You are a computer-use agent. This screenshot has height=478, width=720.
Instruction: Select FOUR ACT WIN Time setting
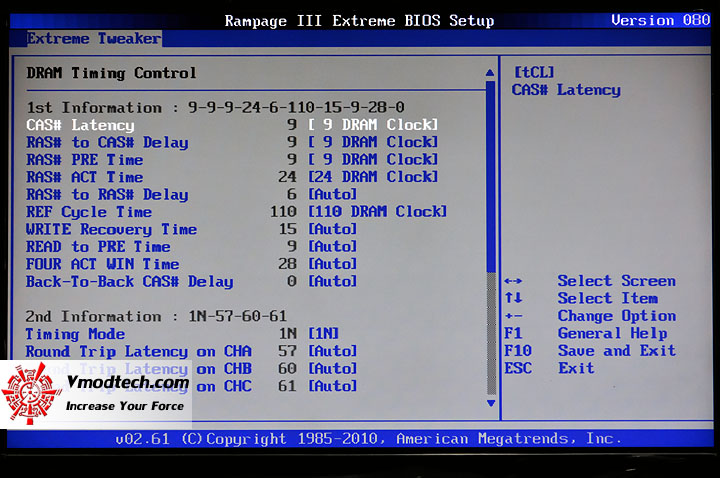click(102, 264)
